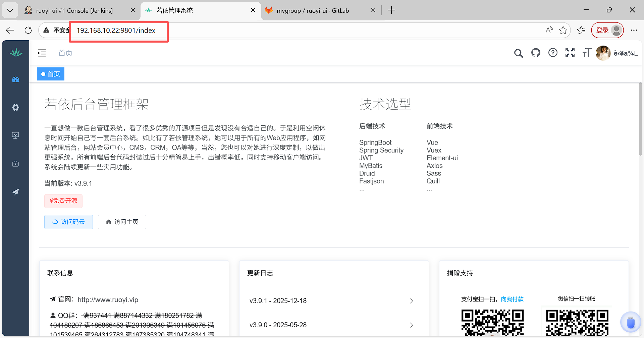
Task: Click the 访问主页 button
Action: [x=122, y=222]
